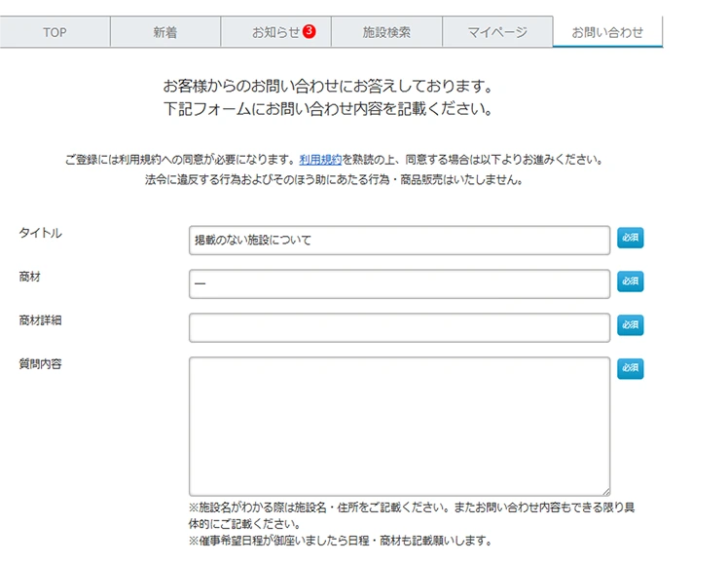The width and height of the screenshot is (728, 563).
Task: Click the empty 商材詳細 input field
Action: (x=399, y=327)
